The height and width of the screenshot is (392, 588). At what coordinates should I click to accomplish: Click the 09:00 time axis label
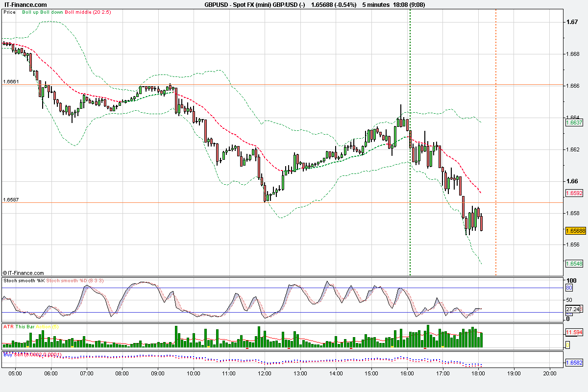point(158,373)
